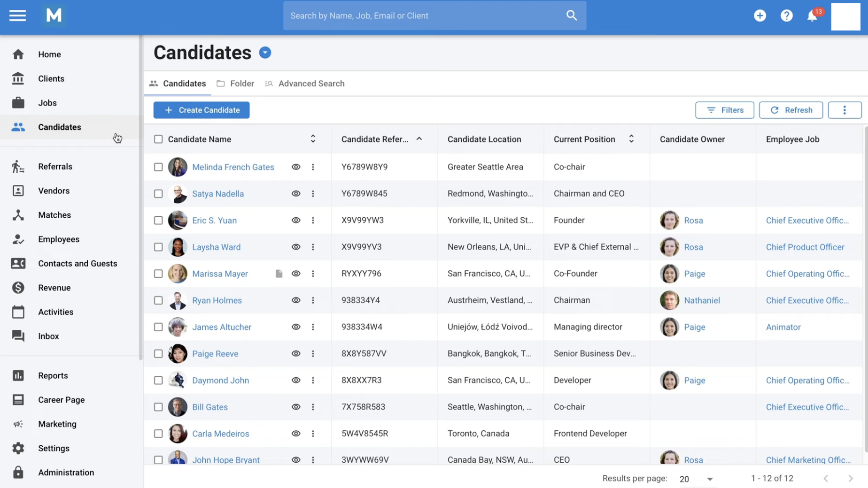Open the hamburger menu icon

click(x=17, y=15)
